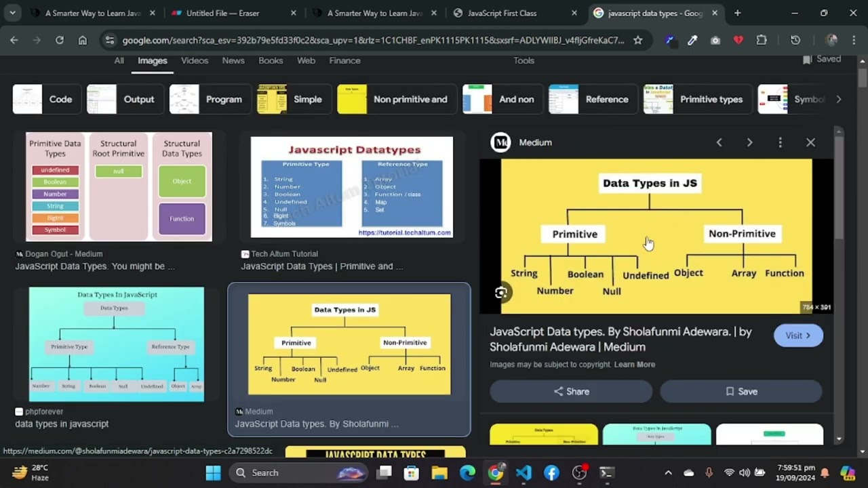Open the Saved images collection
The image size is (868, 488).
tap(822, 60)
